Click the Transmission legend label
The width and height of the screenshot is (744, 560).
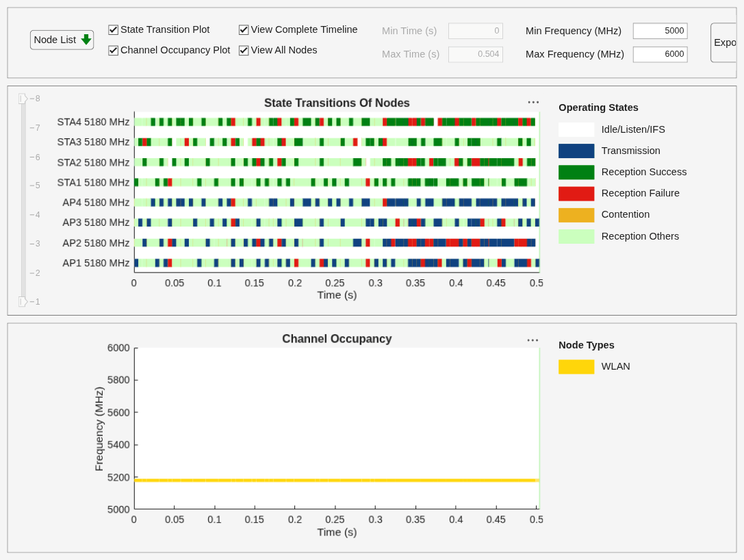click(630, 151)
